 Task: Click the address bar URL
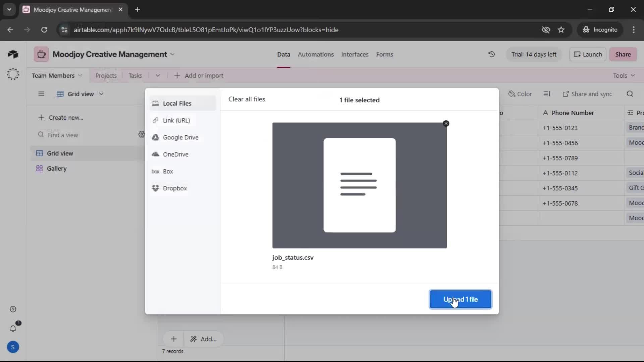click(206, 29)
